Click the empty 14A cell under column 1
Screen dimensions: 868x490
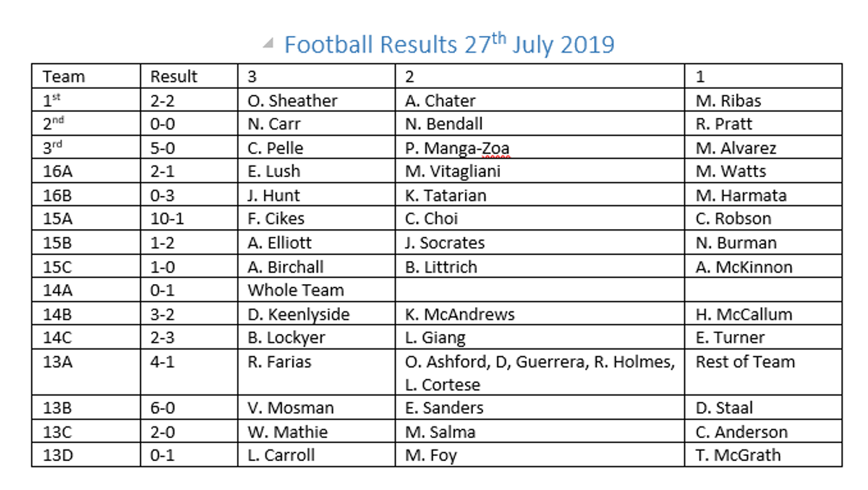tap(762, 291)
